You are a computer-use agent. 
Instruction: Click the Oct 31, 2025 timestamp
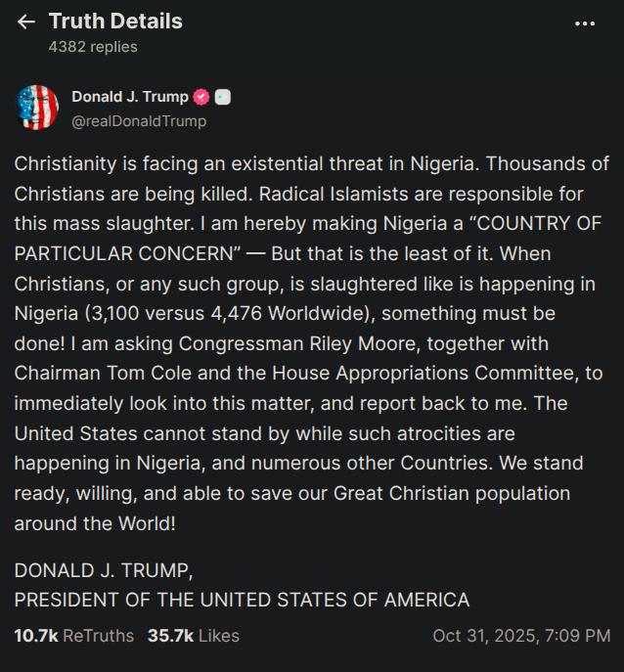[521, 636]
